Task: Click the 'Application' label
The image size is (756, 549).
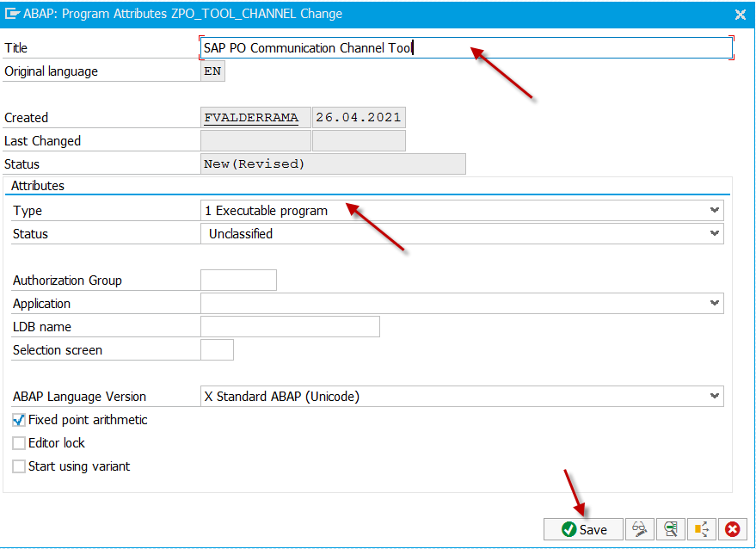Action: 42,304
